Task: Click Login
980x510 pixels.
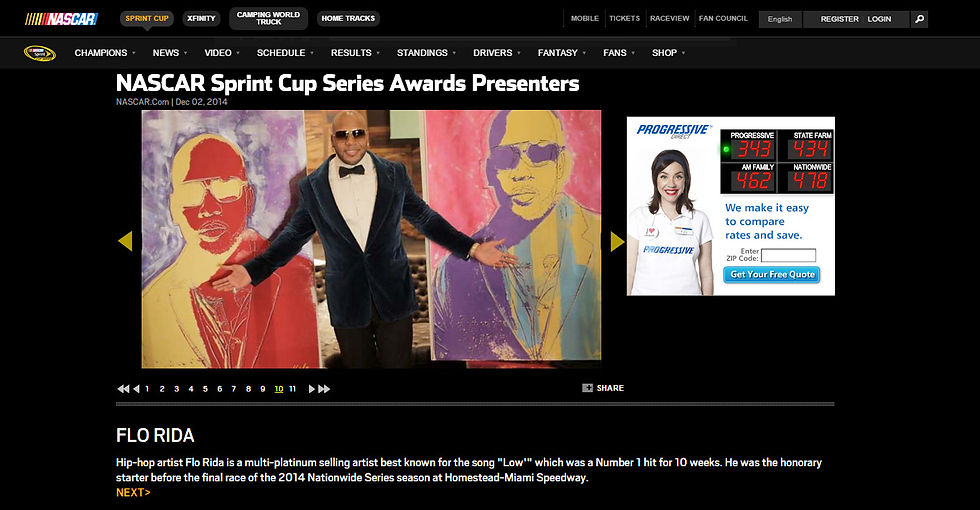Action: [879, 19]
